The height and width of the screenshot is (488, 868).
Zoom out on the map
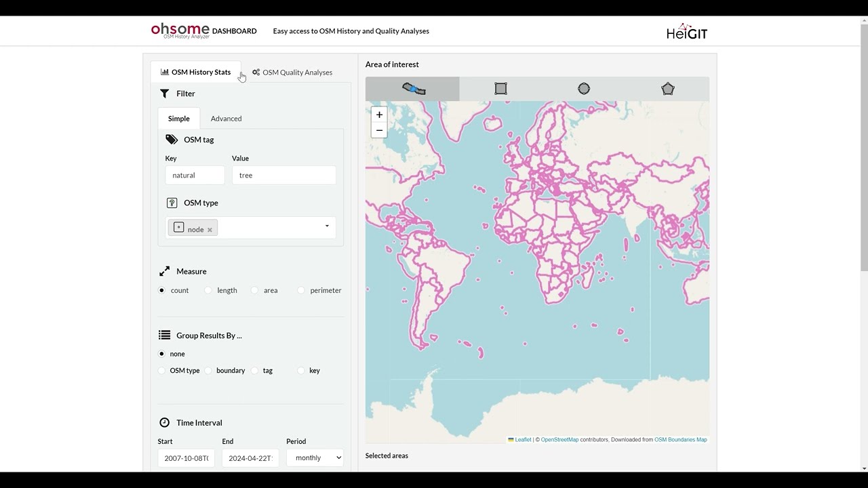point(379,130)
